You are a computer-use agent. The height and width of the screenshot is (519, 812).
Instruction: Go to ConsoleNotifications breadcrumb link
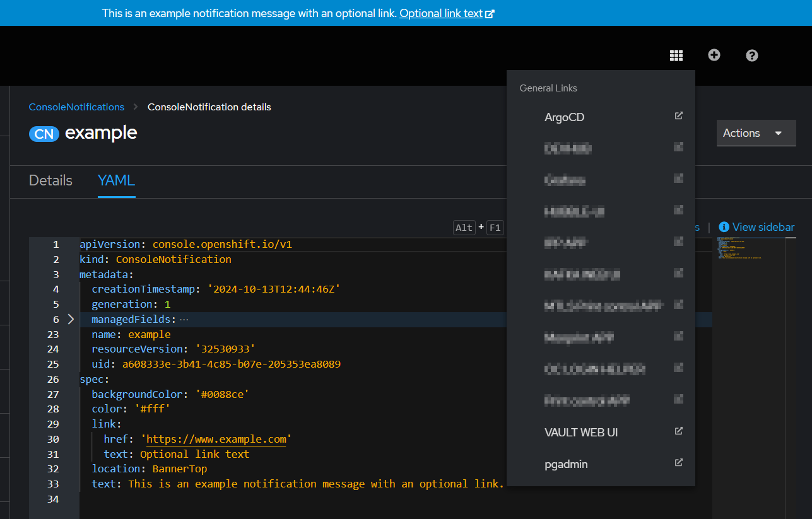(76, 107)
